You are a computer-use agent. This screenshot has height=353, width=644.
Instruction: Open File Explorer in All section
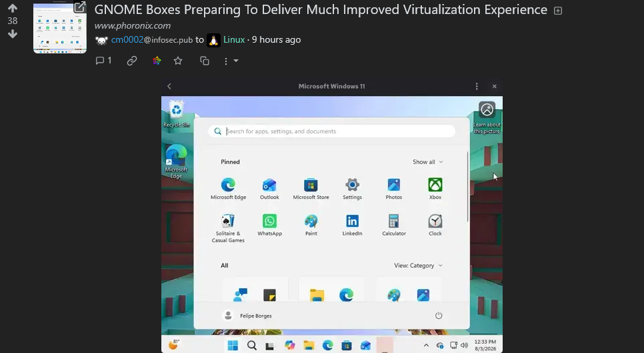[317, 295]
